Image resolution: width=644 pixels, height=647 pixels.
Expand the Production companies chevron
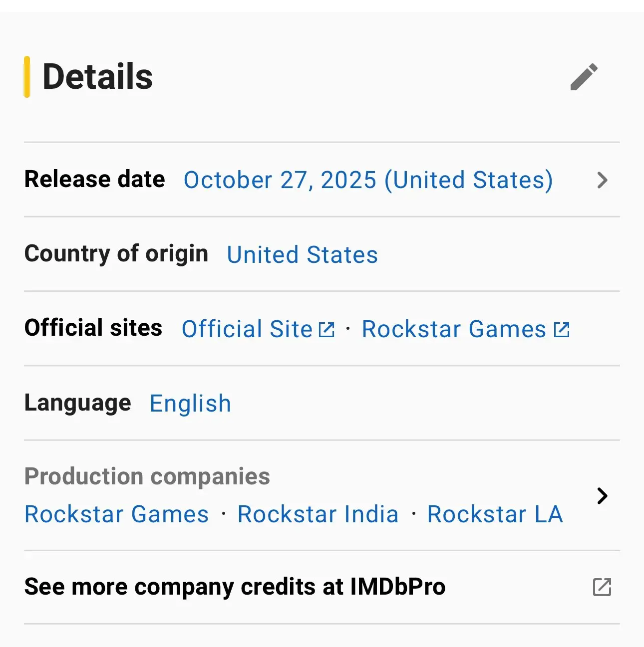(602, 496)
